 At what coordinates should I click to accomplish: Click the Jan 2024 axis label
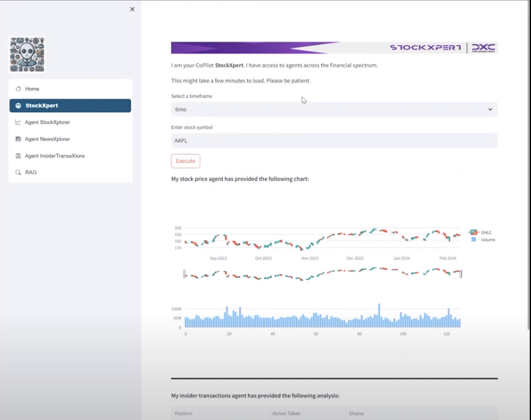pyautogui.click(x=401, y=259)
